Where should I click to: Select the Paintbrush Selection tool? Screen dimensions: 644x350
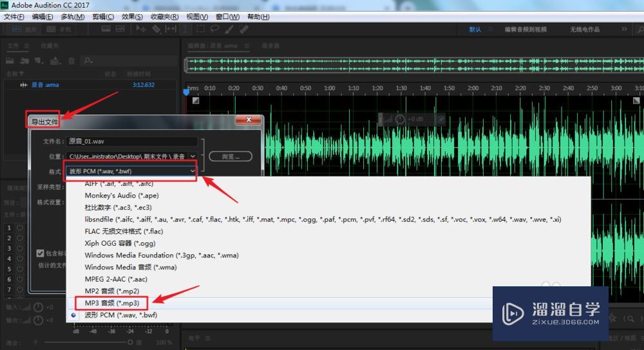[x=229, y=29]
